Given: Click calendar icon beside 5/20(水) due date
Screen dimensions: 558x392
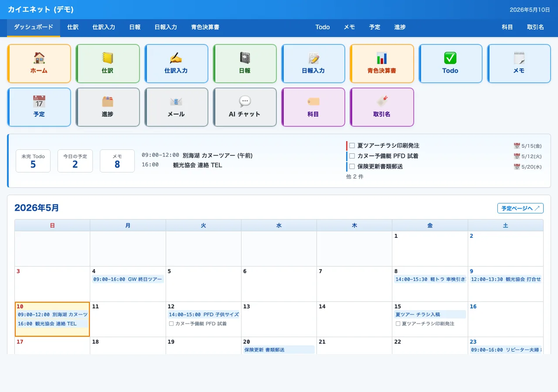Looking at the screenshot, I should [x=517, y=167].
